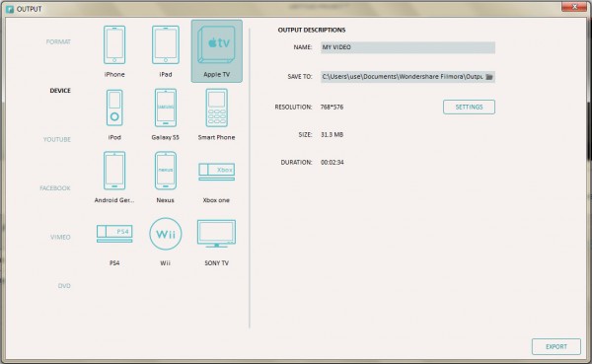
Task: Click the SAVE TO path field
Action: click(407, 77)
